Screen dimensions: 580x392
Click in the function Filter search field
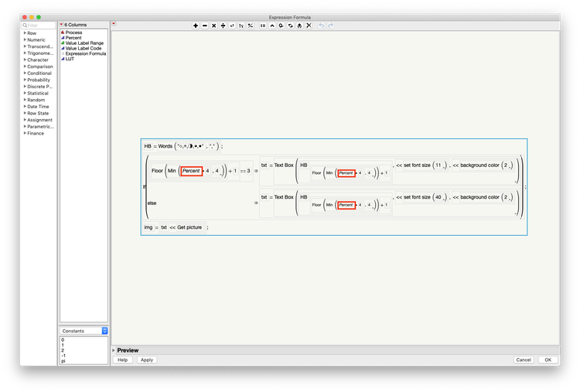(39, 26)
